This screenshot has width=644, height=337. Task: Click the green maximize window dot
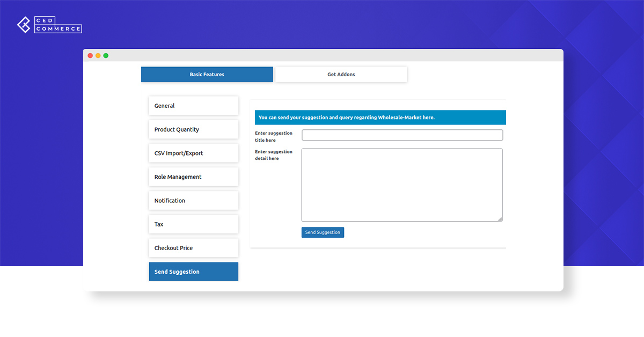click(106, 56)
